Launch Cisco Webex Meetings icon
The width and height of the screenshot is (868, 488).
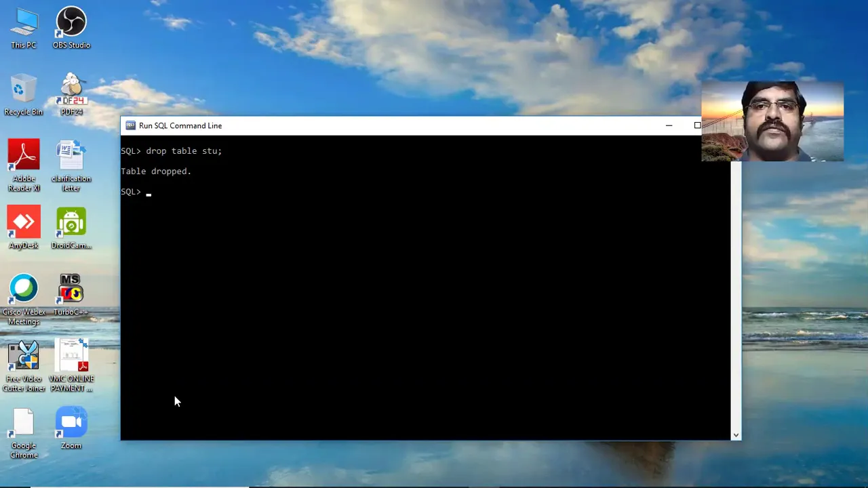coord(24,300)
